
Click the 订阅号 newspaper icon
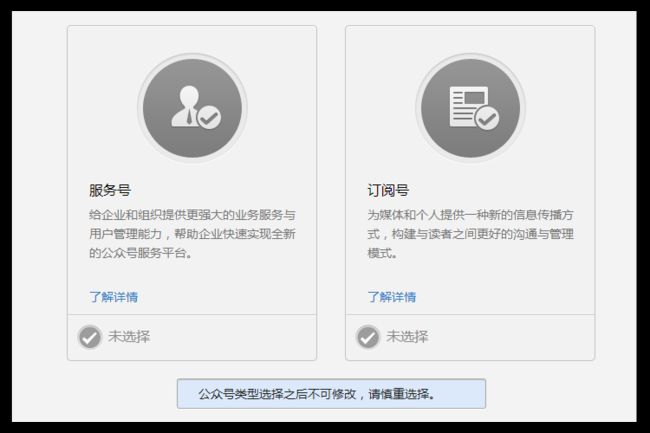coord(471,108)
